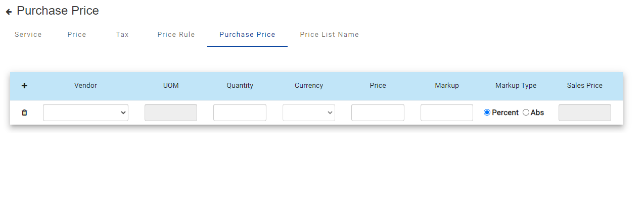Image resolution: width=644 pixels, height=220 pixels.
Task: Click the Sales Price field
Action: 584,113
